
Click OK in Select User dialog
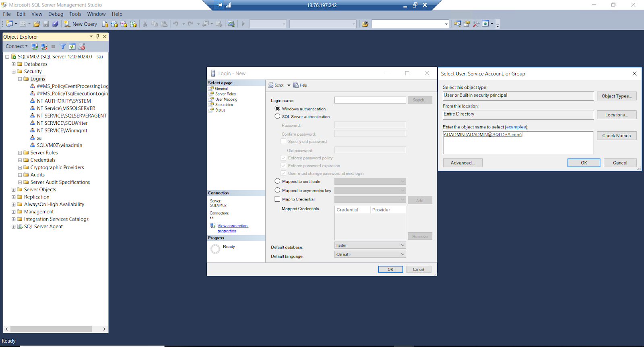tap(584, 163)
